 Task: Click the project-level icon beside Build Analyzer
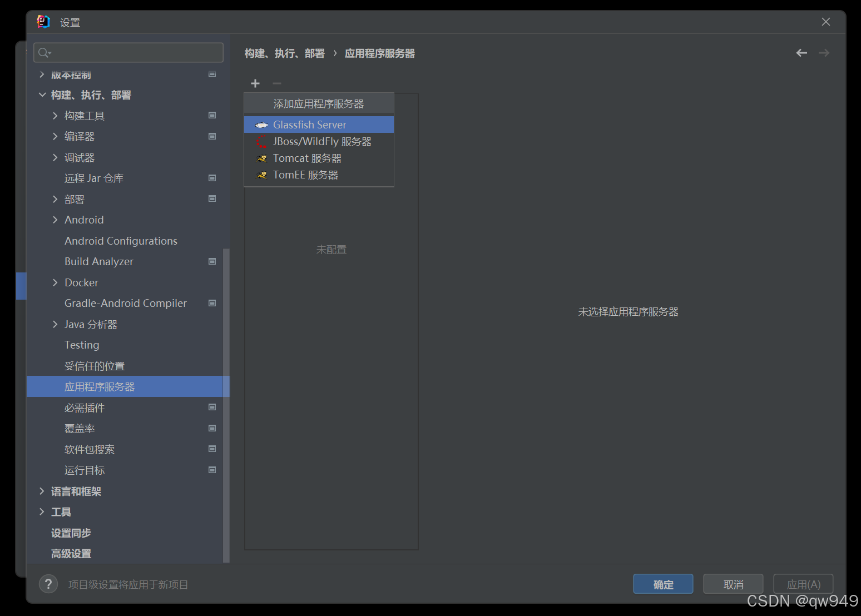click(x=212, y=261)
